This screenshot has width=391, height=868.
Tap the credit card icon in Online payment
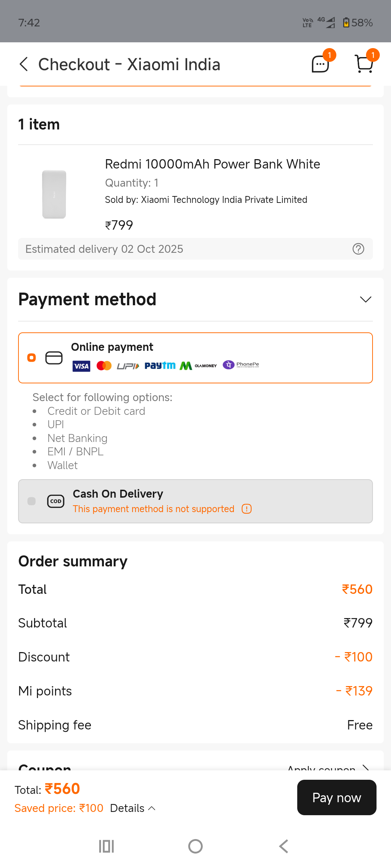(x=54, y=358)
